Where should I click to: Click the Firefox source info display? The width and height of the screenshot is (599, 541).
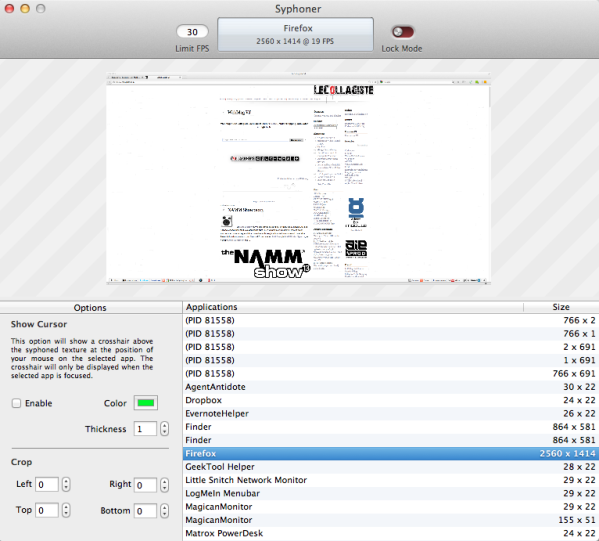(x=295, y=34)
